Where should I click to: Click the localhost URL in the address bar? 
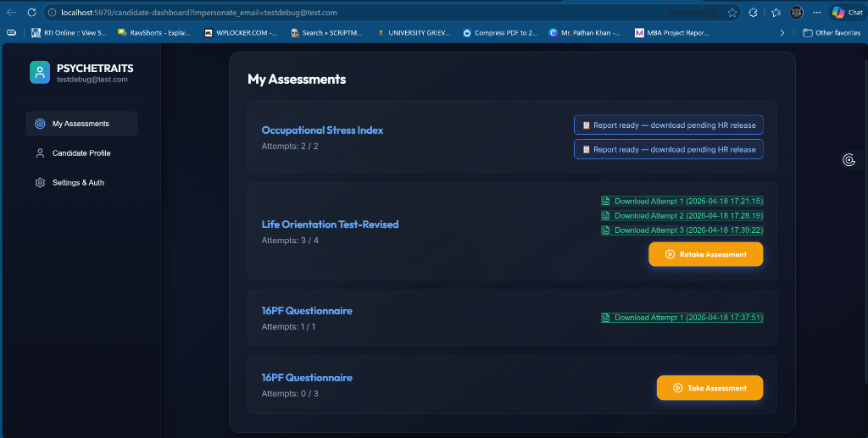pyautogui.click(x=198, y=12)
